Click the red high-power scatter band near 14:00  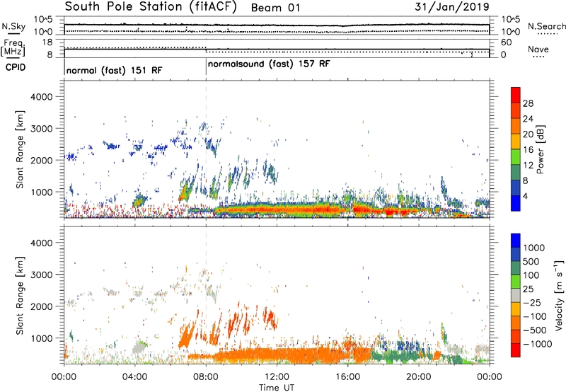pos(312,209)
